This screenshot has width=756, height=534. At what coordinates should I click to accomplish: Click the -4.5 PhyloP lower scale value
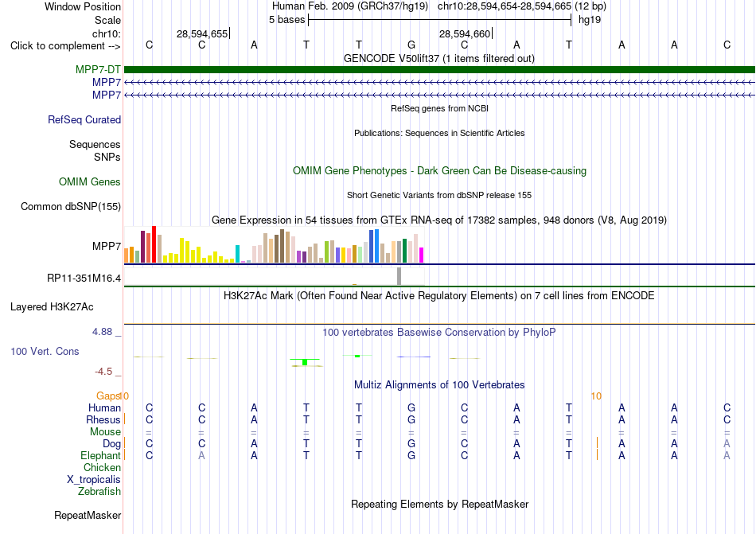(103, 372)
